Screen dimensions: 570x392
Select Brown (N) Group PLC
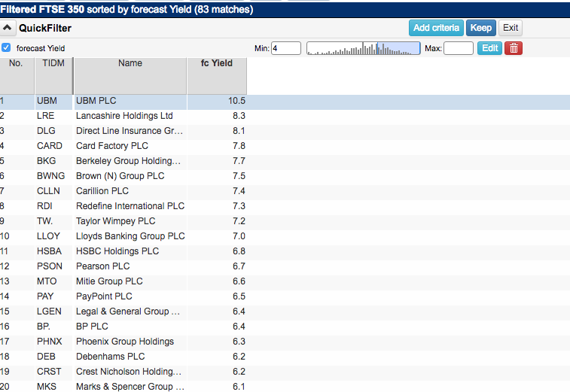click(120, 176)
